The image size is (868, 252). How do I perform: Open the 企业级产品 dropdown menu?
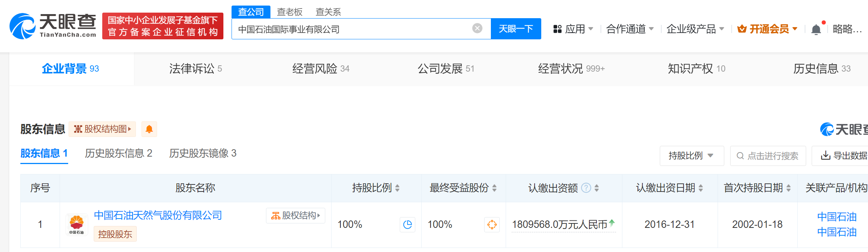(x=695, y=29)
